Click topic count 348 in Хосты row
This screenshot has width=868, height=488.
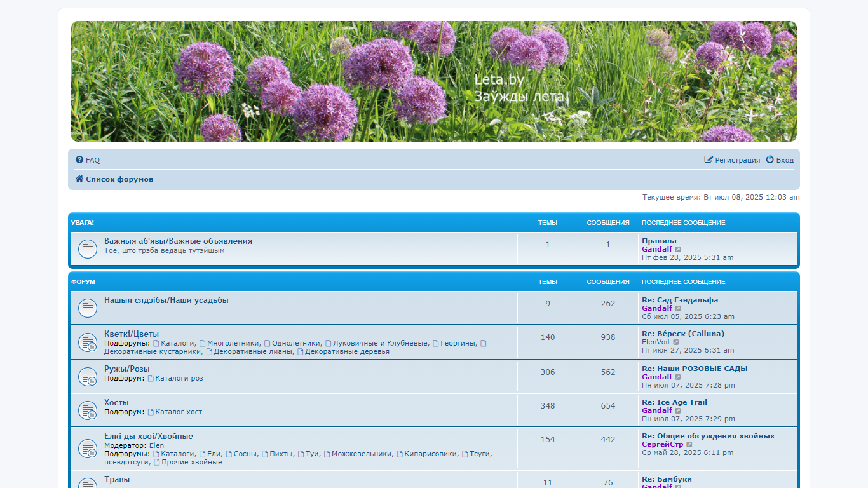[548, 406]
